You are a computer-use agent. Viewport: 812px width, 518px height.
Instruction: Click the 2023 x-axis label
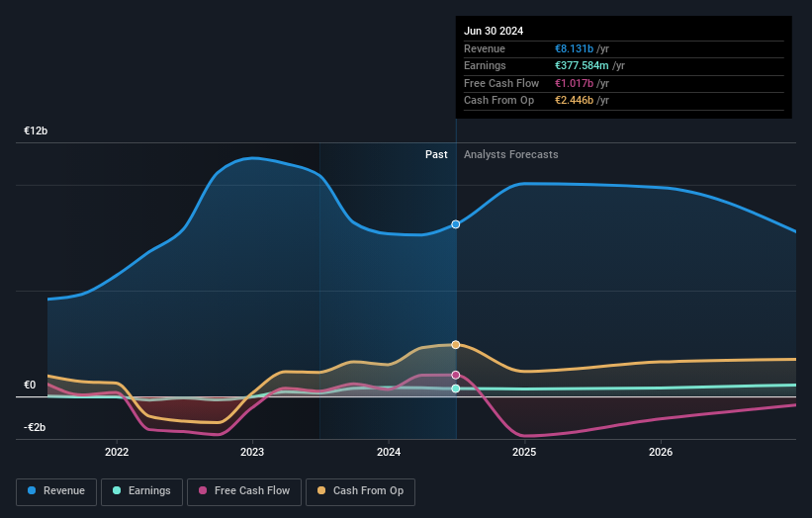[252, 452]
